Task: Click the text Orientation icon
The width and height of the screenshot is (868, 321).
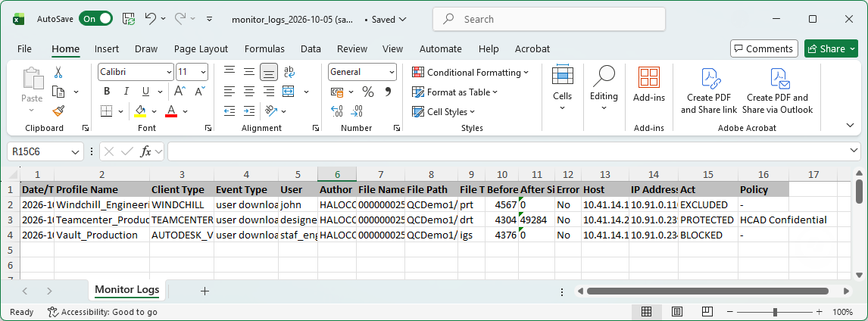Action: coord(270,111)
